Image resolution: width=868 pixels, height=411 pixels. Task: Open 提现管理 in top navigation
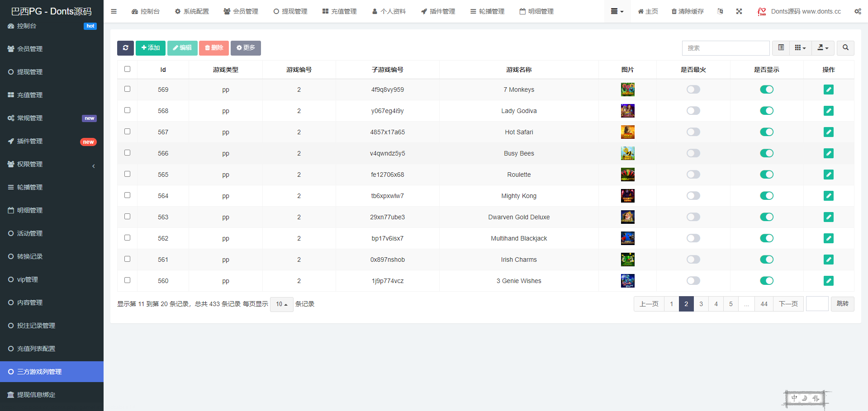[290, 11]
